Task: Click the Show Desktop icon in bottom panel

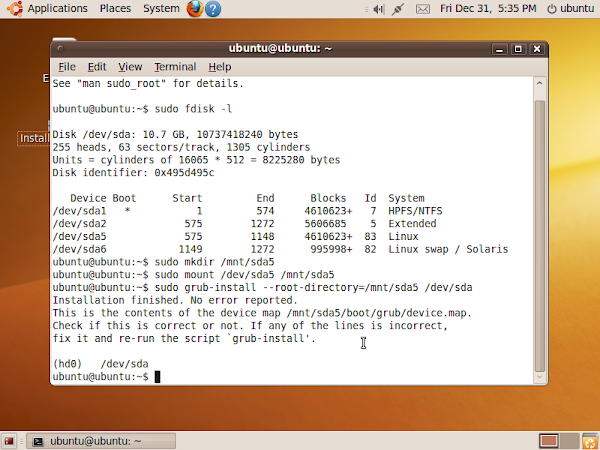Action: click(x=9, y=441)
